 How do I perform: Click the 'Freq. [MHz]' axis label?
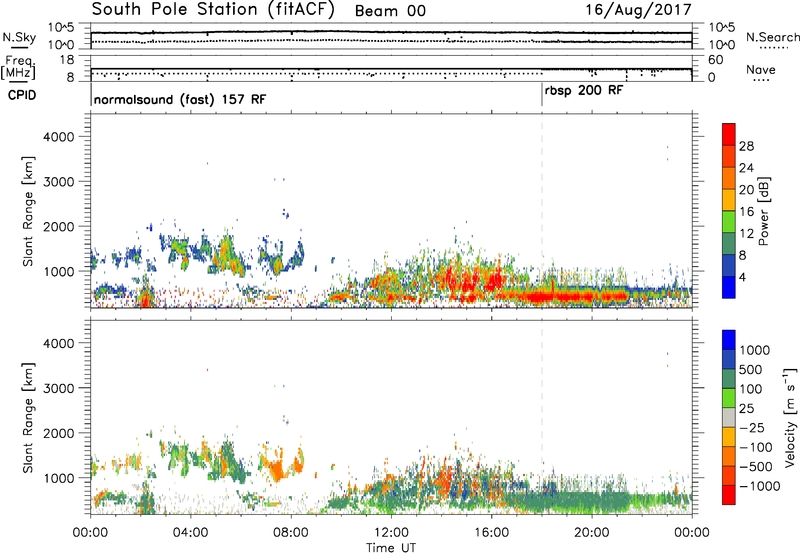[x=18, y=68]
